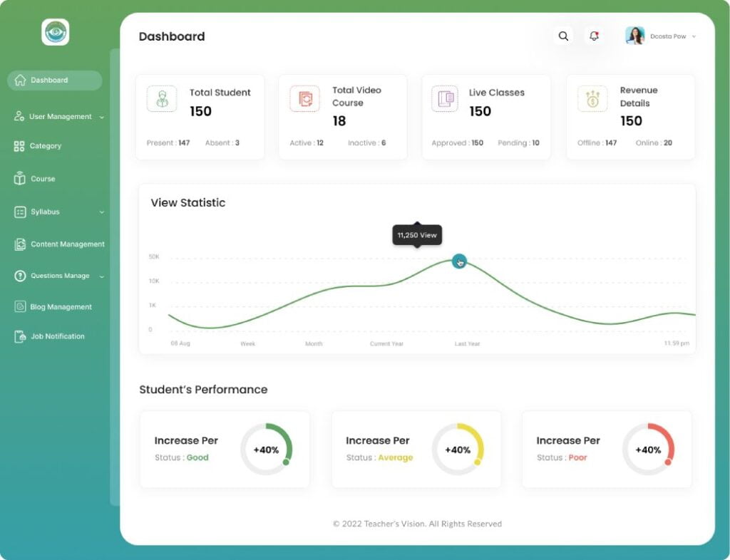Open the Course sidebar item

[x=42, y=179]
